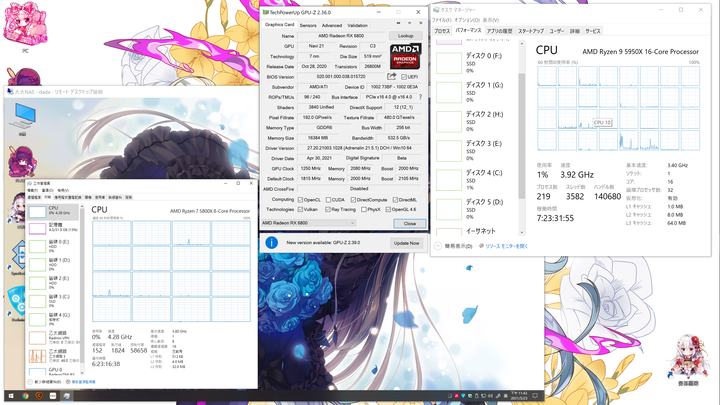Click the scrollbar in the Japanese Task Manager's device list
Viewport: 720px width, 405px height.
pos(522,137)
